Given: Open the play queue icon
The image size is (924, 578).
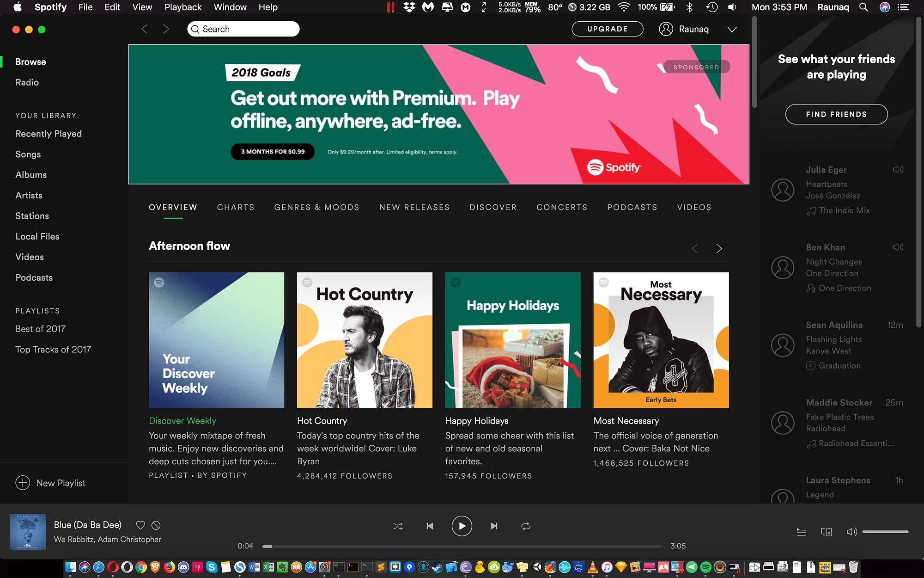Looking at the screenshot, I should point(801,532).
